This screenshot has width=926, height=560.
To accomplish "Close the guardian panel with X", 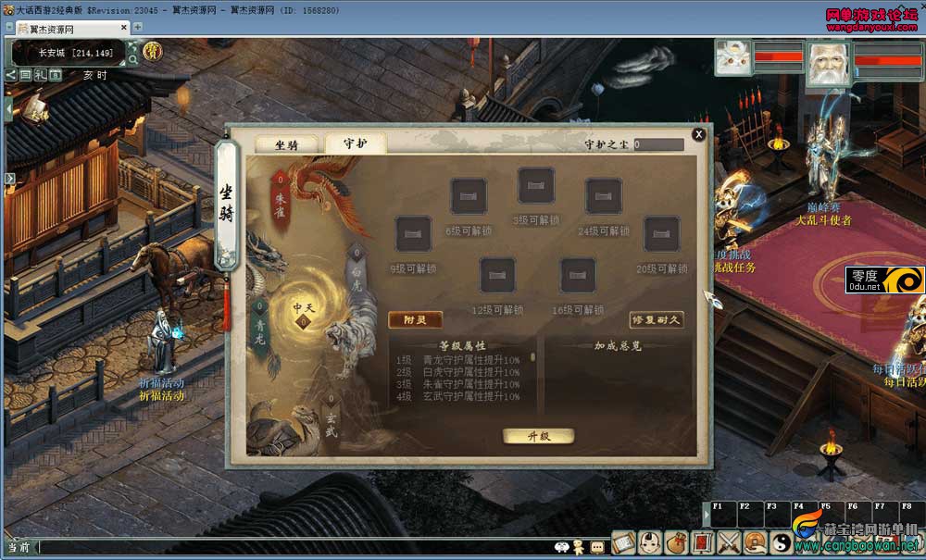I will [x=698, y=134].
